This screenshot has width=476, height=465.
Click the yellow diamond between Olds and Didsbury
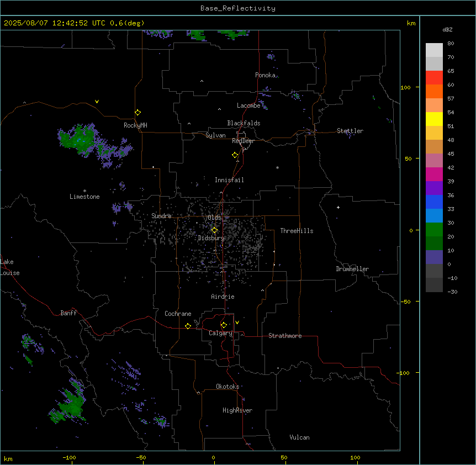(x=214, y=230)
